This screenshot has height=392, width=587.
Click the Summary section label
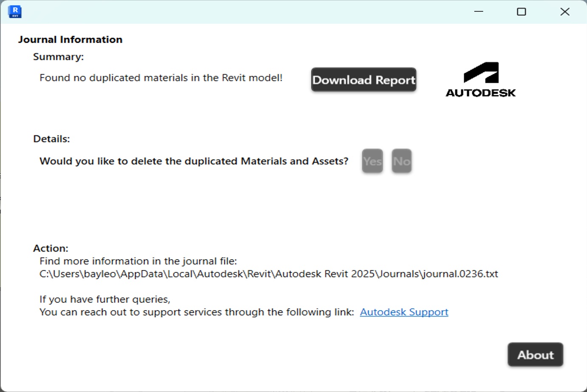(x=58, y=56)
